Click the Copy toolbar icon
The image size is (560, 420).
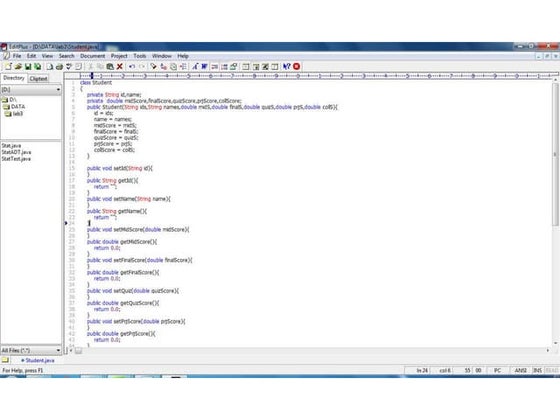pyautogui.click(x=100, y=66)
